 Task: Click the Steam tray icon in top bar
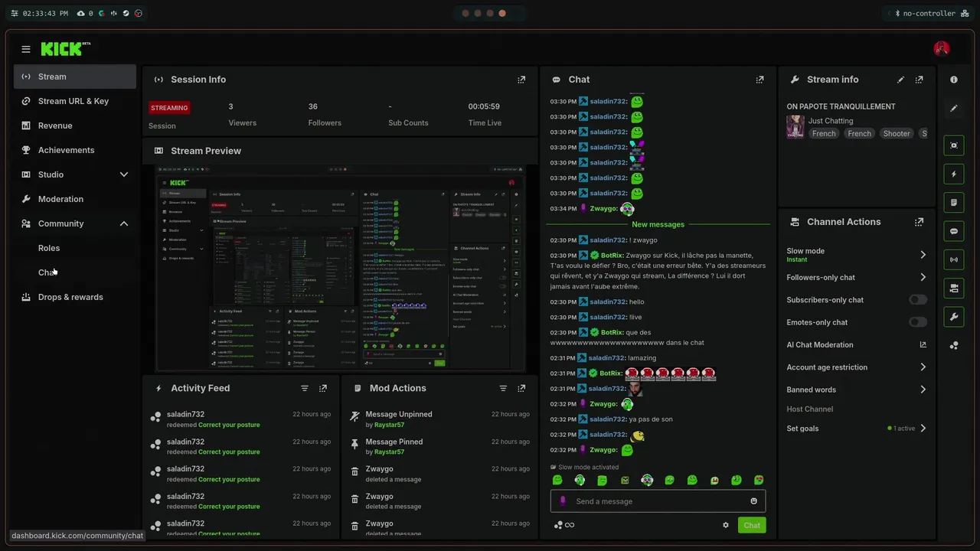pyautogui.click(x=126, y=13)
